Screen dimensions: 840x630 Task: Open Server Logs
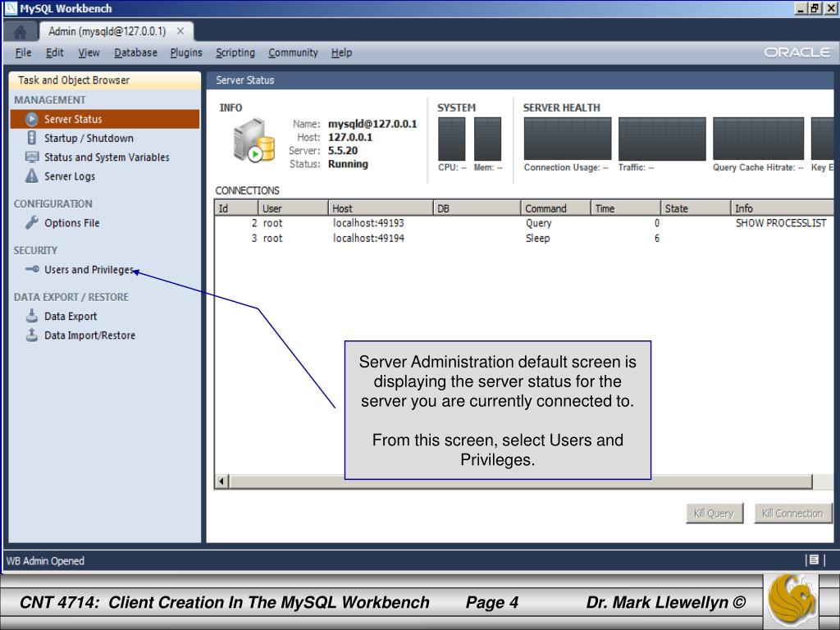(70, 176)
